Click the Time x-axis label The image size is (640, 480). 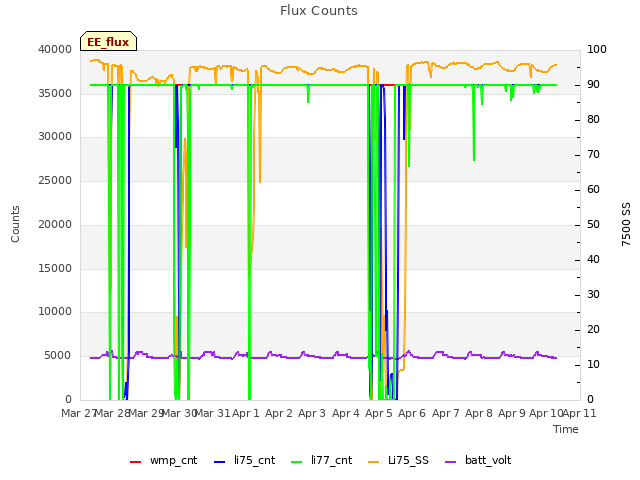click(x=566, y=429)
